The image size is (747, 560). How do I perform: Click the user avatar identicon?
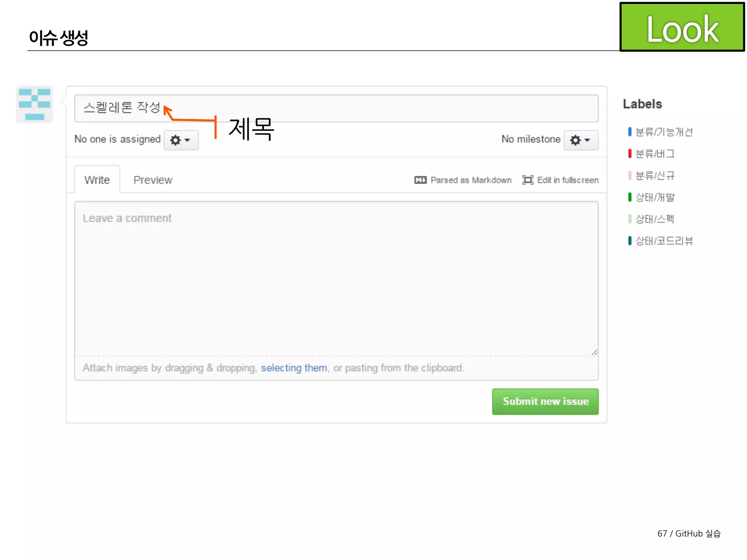coord(35,105)
